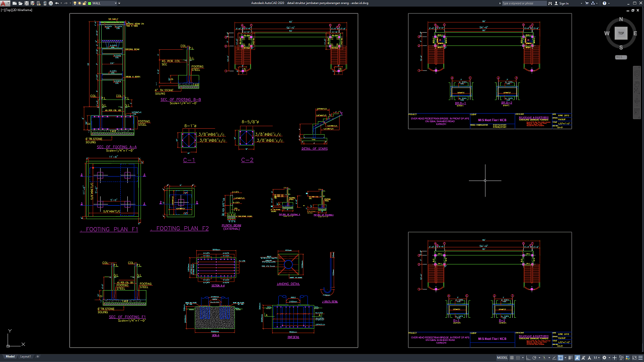Viewport: 644px width, 362px height.
Task: Click the Open from Web & Mobile icon
Action: pos(39,3)
